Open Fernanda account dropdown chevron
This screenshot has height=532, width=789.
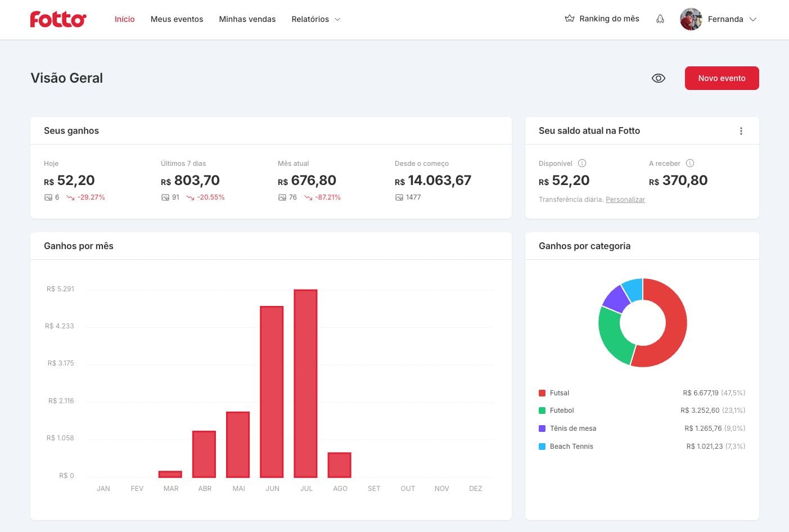[753, 19]
